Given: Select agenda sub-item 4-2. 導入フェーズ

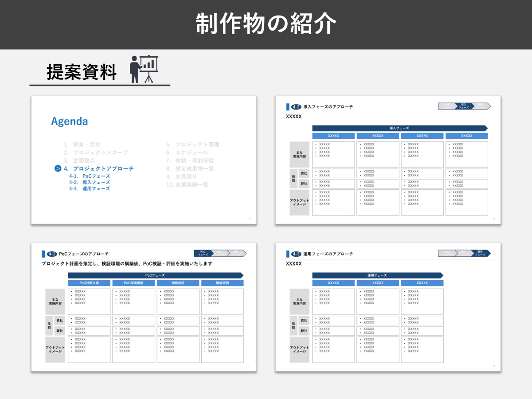Looking at the screenshot, I should (x=90, y=182).
